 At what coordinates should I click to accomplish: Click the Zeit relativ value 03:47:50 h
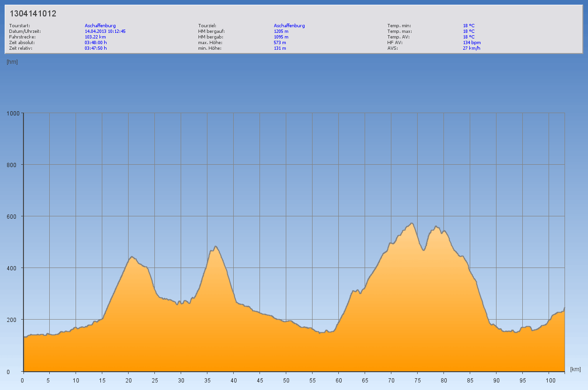click(96, 48)
